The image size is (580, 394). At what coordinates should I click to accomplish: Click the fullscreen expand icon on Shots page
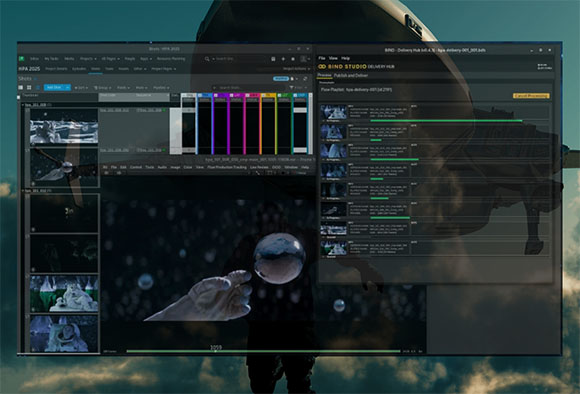click(305, 78)
